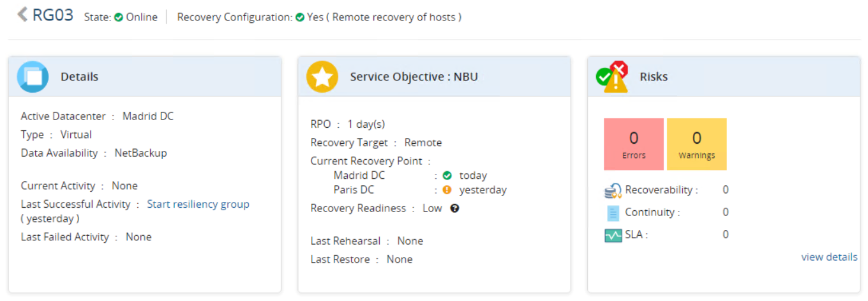868x301 pixels.
Task: Click the Risks panel warning icon
Action: coord(613,77)
